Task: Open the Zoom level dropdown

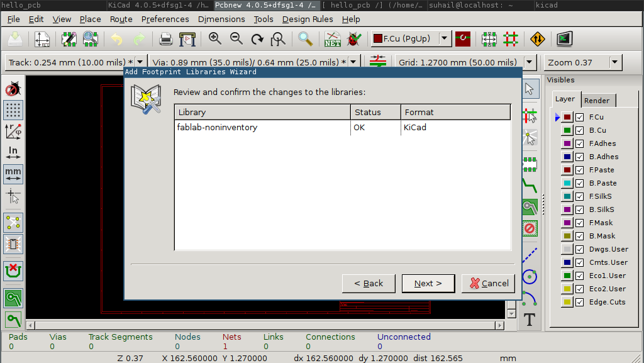Action: click(615, 62)
